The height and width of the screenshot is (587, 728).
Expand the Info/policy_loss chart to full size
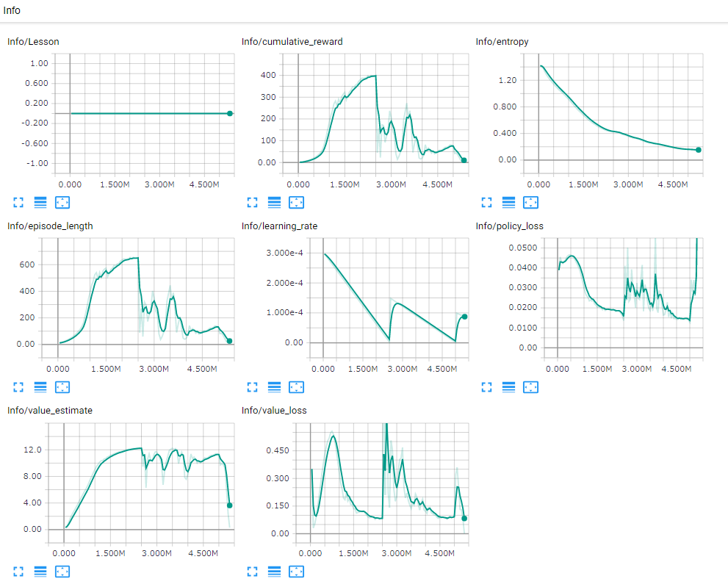[486, 387]
